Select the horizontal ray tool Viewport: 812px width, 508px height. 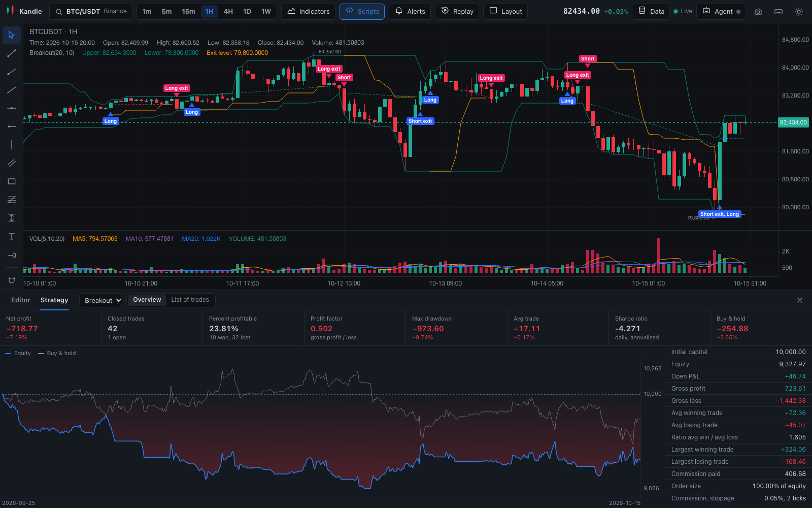click(12, 126)
